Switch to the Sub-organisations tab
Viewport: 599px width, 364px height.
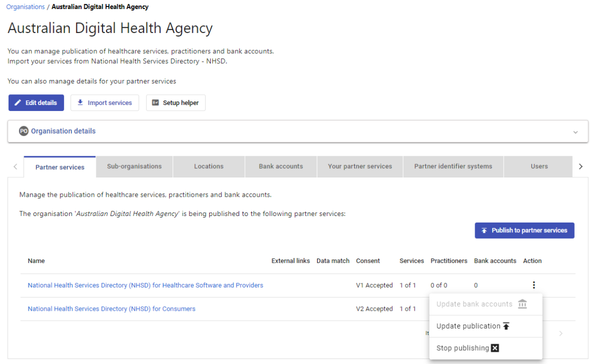click(x=135, y=166)
